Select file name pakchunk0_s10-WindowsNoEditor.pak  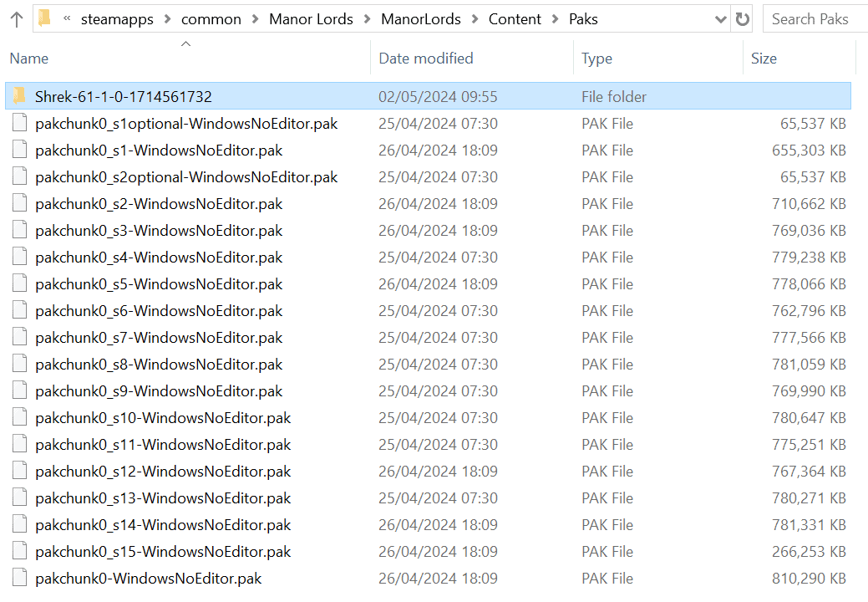point(163,418)
